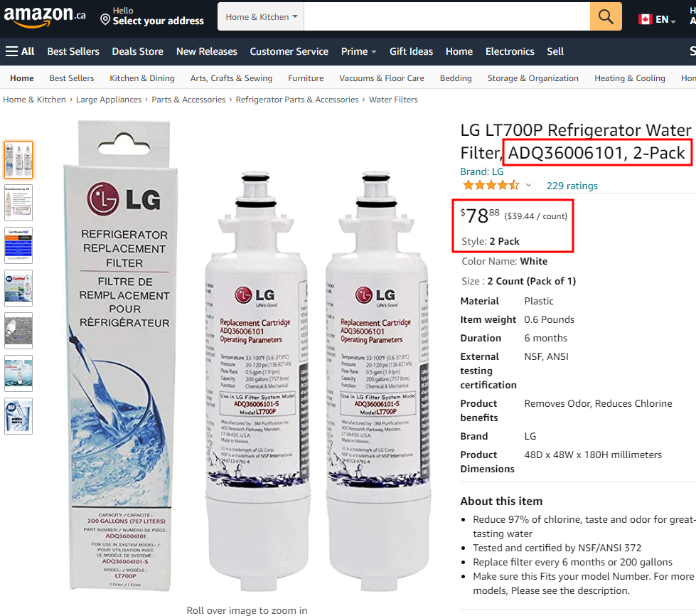
Task: Click the location pin address icon
Action: (x=105, y=19)
